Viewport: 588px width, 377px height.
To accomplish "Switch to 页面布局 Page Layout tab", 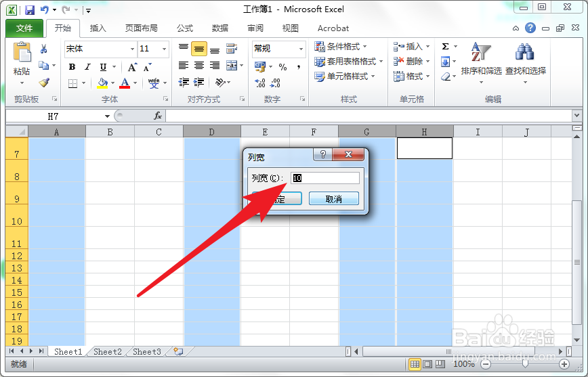I will 142,28.
